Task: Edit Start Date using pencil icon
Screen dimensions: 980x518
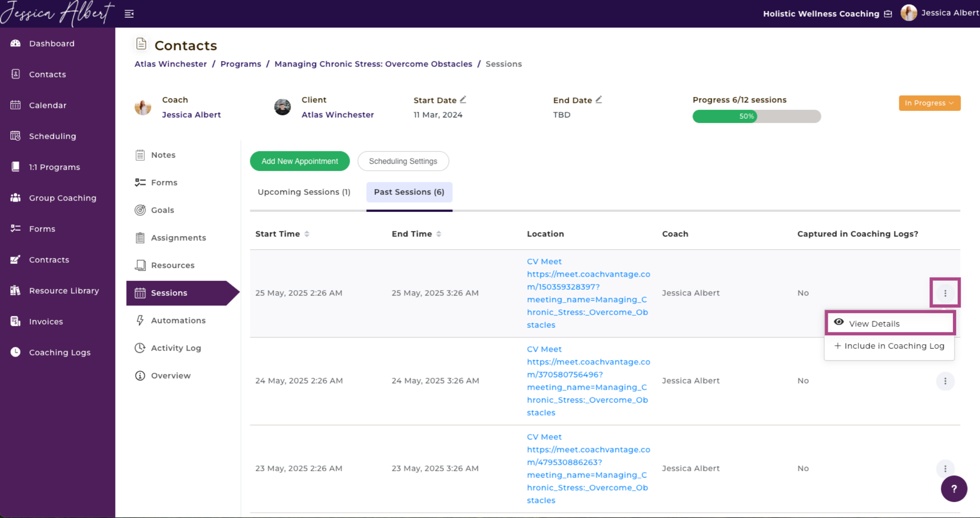Action: pyautogui.click(x=463, y=99)
